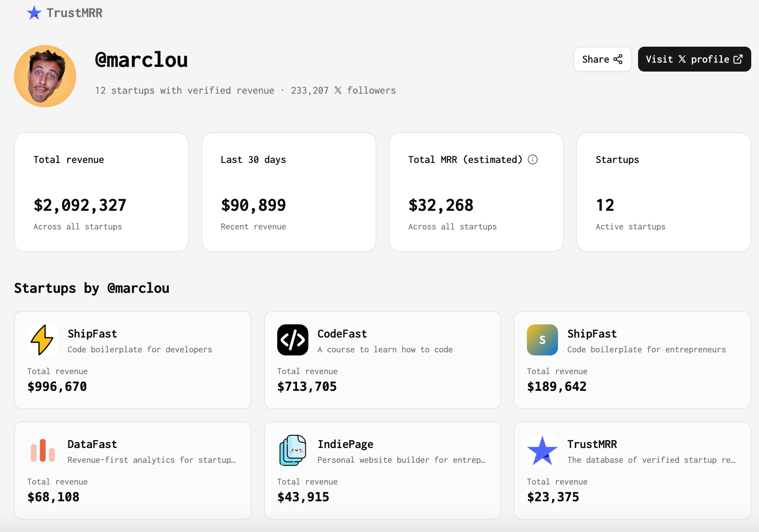Select the IndiePage startup title
The width and height of the screenshot is (759, 532).
click(345, 444)
